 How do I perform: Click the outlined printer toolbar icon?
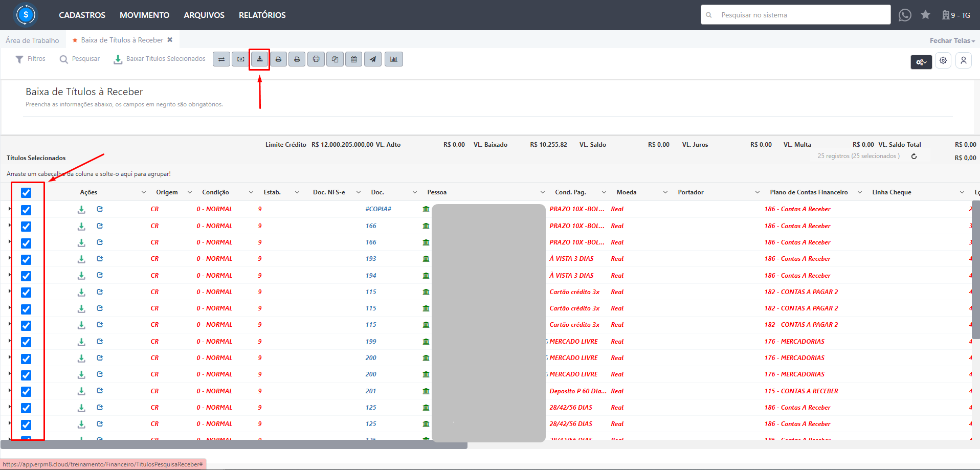coord(316,59)
